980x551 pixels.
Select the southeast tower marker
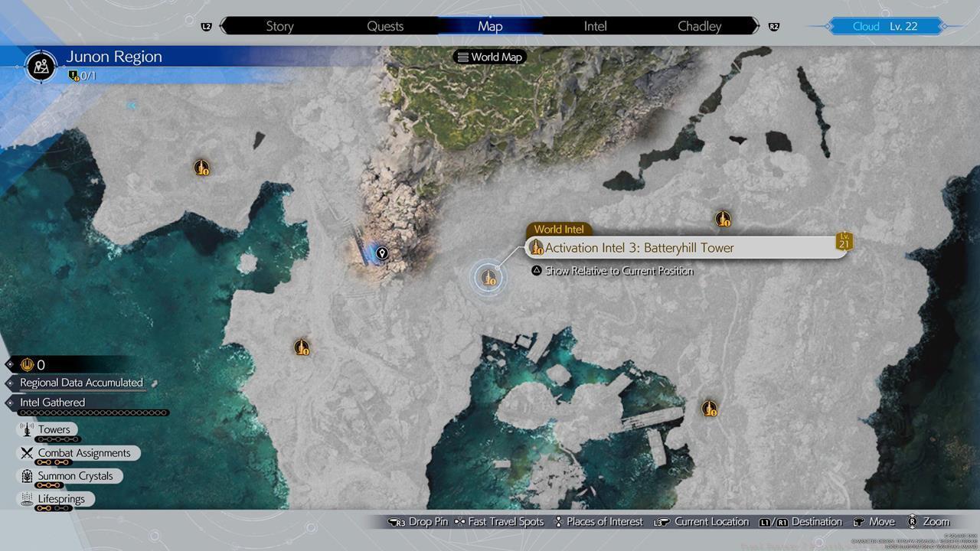710,409
